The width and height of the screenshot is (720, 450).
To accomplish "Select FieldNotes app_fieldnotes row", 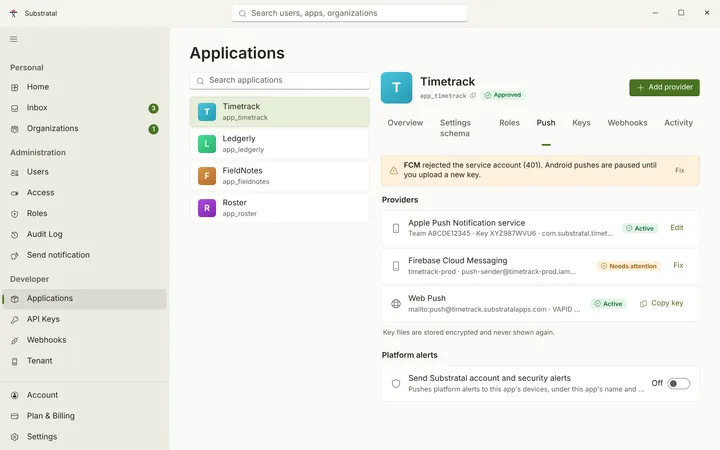I will click(x=279, y=176).
